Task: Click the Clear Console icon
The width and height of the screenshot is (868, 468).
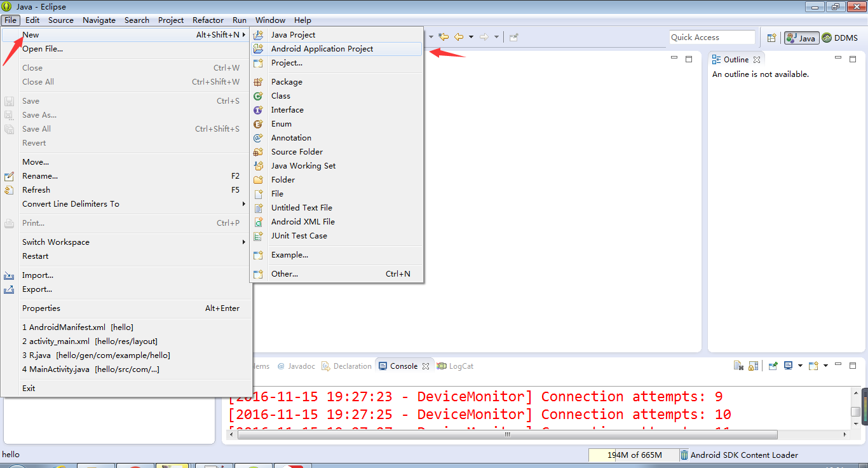Action: pos(738,366)
